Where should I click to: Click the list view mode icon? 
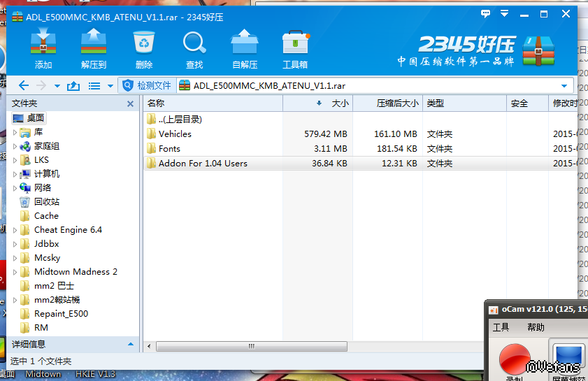[94, 86]
